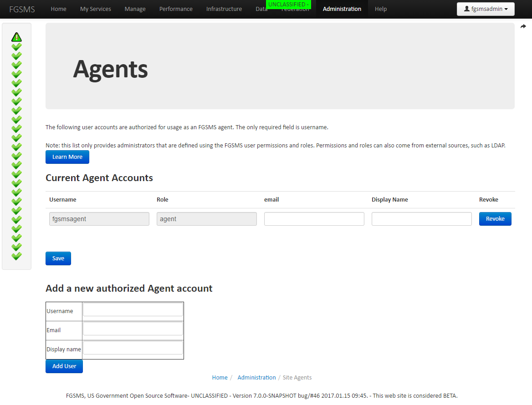Click the fgsmsagent username field
Viewport: 532px width, 405px height.
(99, 219)
